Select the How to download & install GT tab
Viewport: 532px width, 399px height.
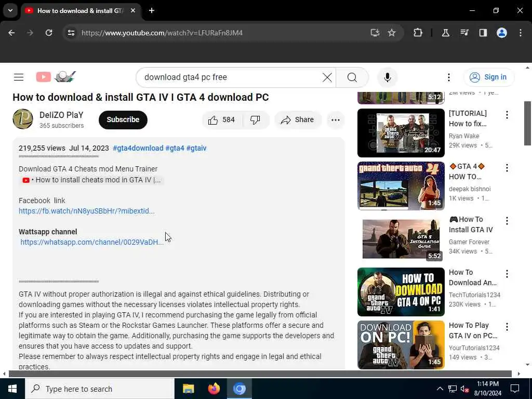79,11
